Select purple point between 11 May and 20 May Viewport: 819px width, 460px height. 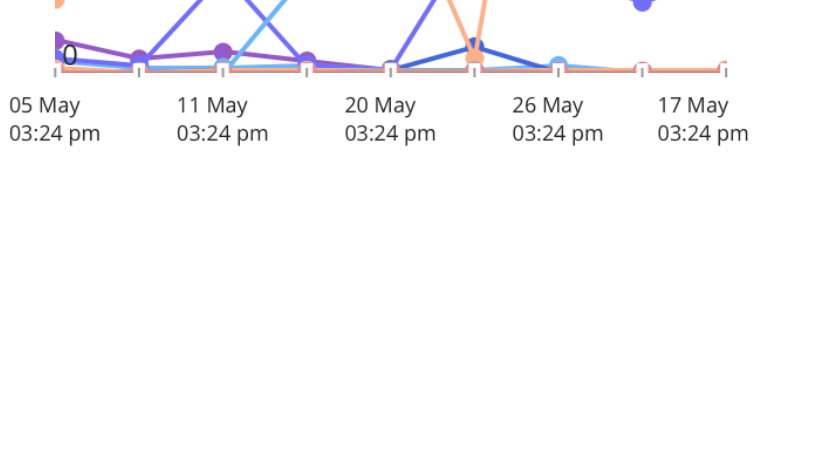[307, 61]
